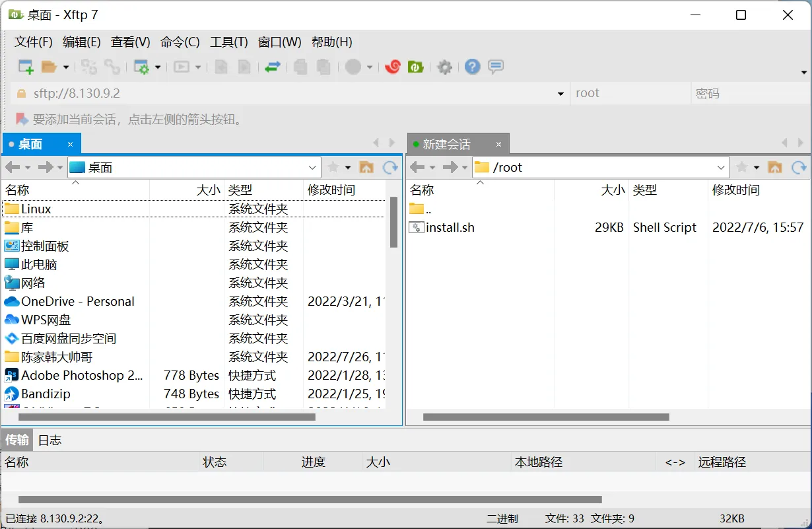Click the home folder icon on the local pane

366,167
